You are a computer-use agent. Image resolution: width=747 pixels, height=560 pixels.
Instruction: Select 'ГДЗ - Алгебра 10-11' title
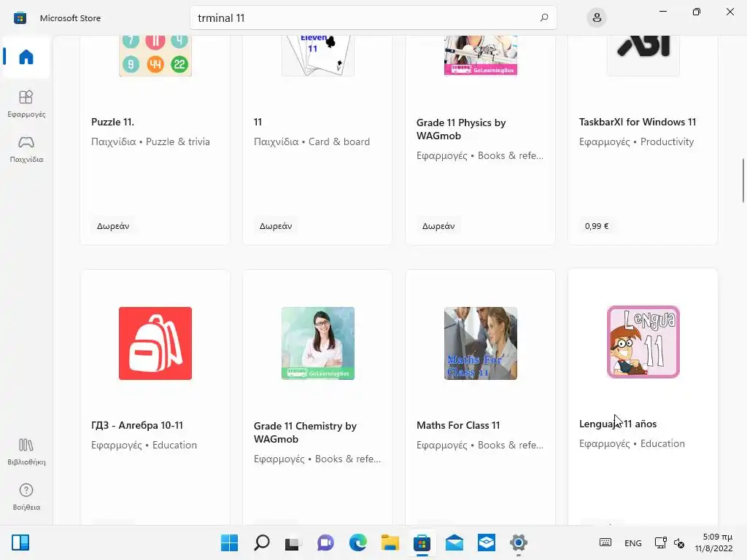137,425
